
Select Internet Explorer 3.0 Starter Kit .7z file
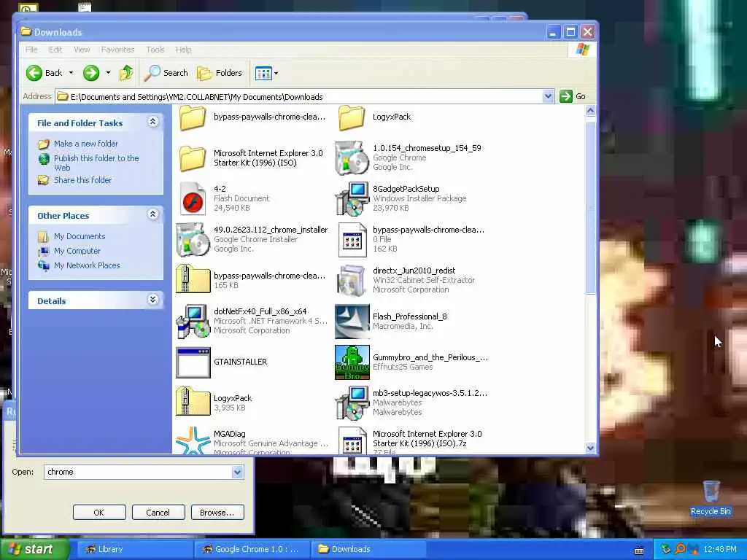[352, 441]
